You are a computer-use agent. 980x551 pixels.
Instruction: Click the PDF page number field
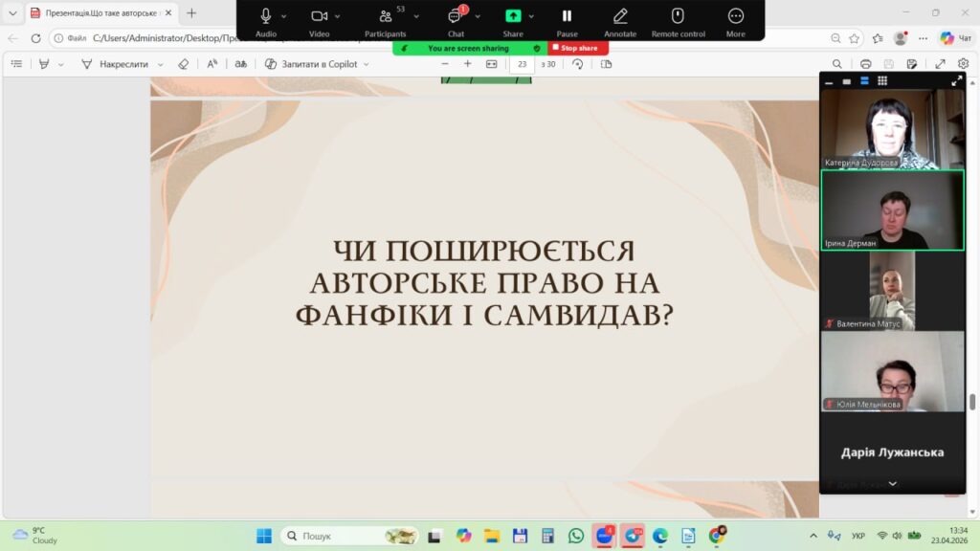coord(523,64)
